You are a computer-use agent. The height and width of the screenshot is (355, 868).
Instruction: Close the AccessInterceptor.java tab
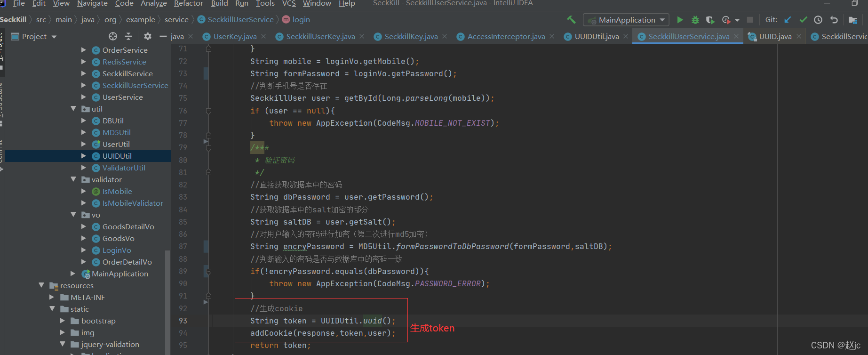click(552, 36)
